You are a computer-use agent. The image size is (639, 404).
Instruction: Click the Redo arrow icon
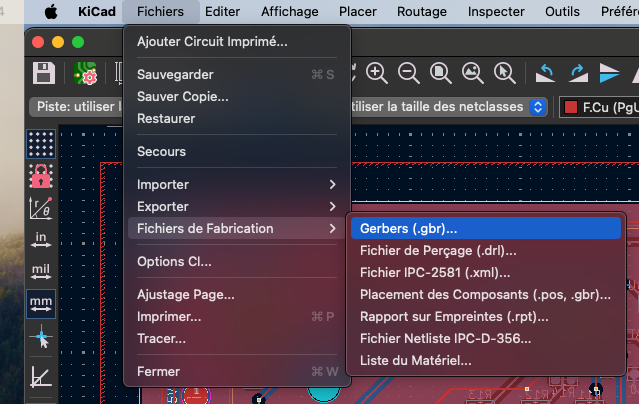577,73
